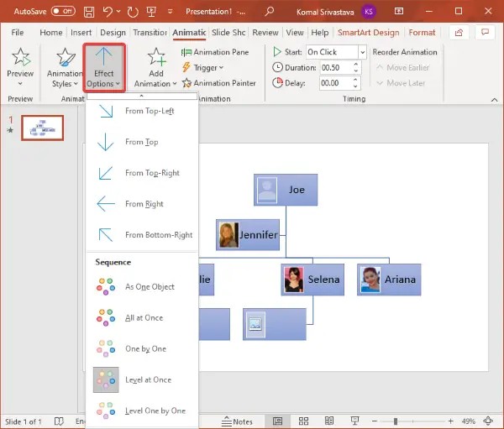Screen dimensions: 504x429
Task: Switch to SmartArt Design tab
Action: [x=369, y=33]
